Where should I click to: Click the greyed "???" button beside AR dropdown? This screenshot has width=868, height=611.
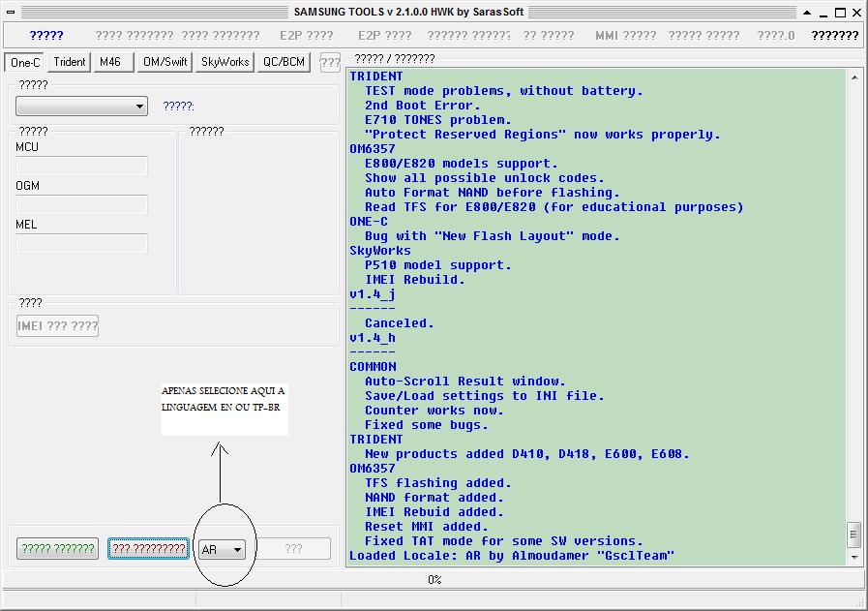(293, 549)
